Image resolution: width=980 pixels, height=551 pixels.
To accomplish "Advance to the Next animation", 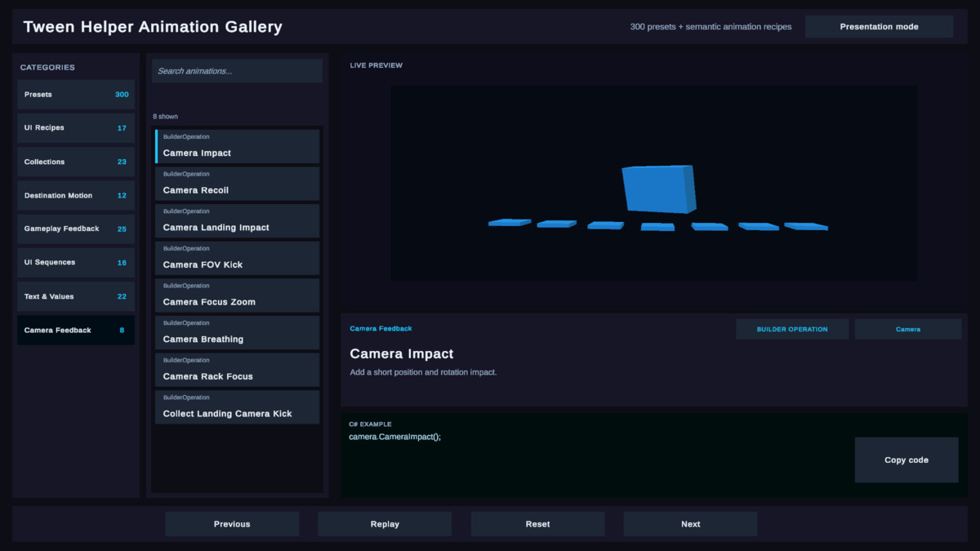I will coord(691,524).
